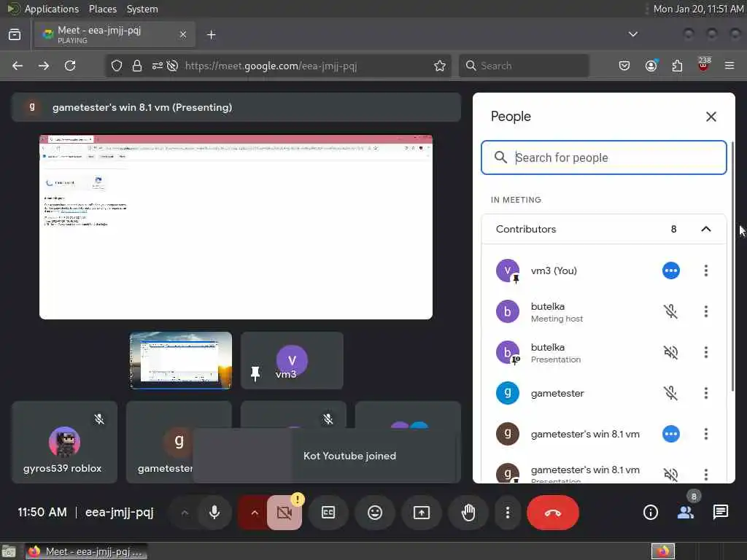
Task: Open the list all tabs dropdown
Action: pos(633,34)
